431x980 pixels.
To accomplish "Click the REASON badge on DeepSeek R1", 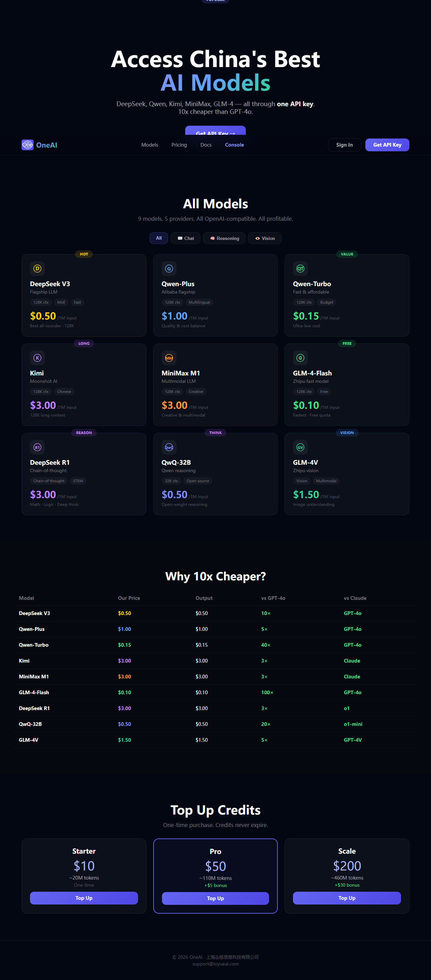I will pos(84,433).
